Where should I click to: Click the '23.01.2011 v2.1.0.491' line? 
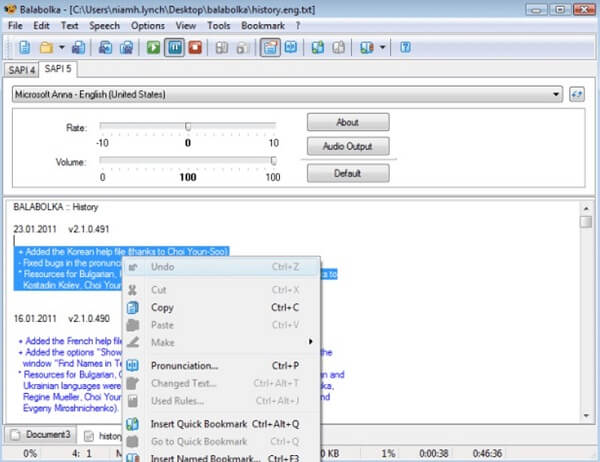pyautogui.click(x=61, y=229)
